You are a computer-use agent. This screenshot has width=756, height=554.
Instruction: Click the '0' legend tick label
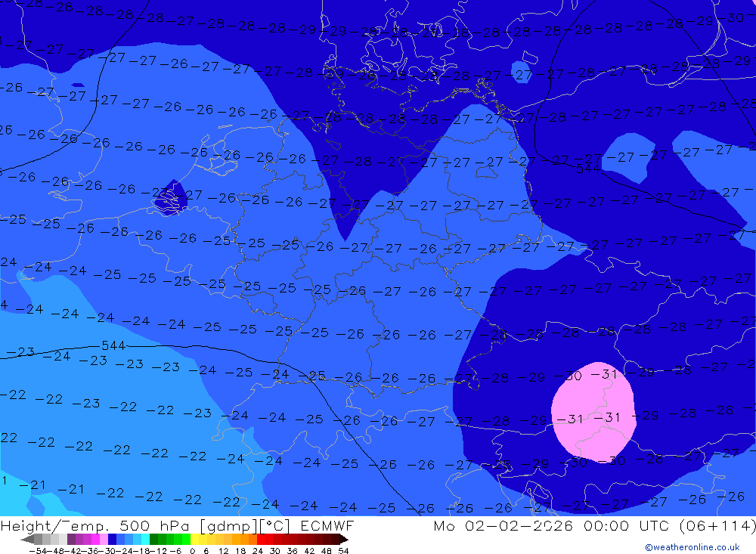(x=192, y=551)
